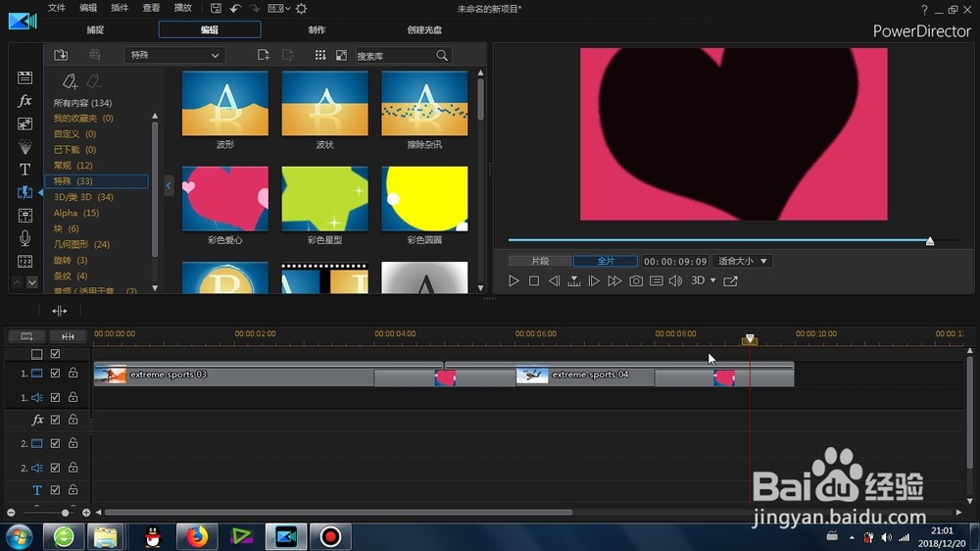This screenshot has width=980, height=551.
Task: Open the 编辑 menu in menu bar
Action: tap(88, 8)
